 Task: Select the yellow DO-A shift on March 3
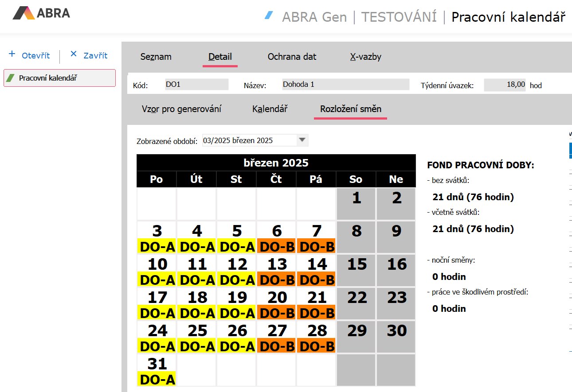157,246
